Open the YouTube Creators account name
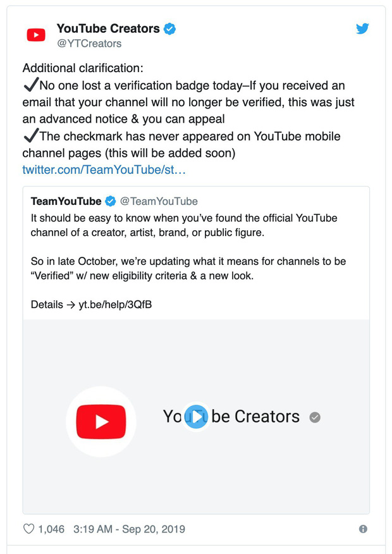 pyautogui.click(x=108, y=28)
